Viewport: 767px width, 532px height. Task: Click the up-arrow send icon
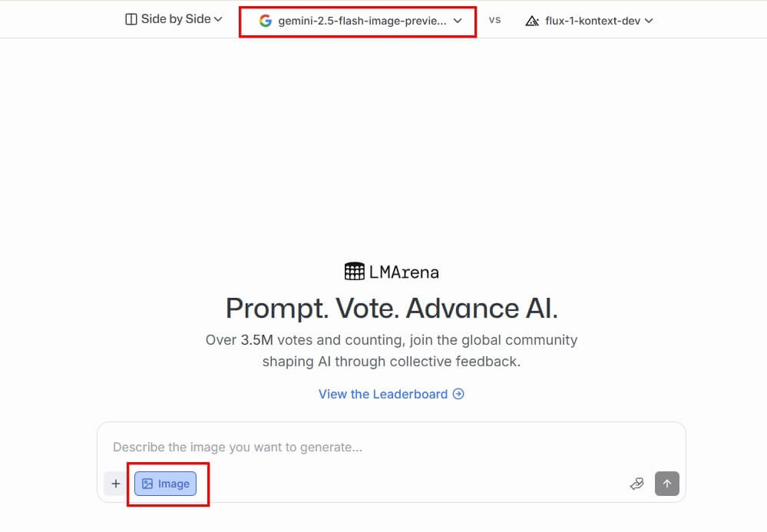666,484
